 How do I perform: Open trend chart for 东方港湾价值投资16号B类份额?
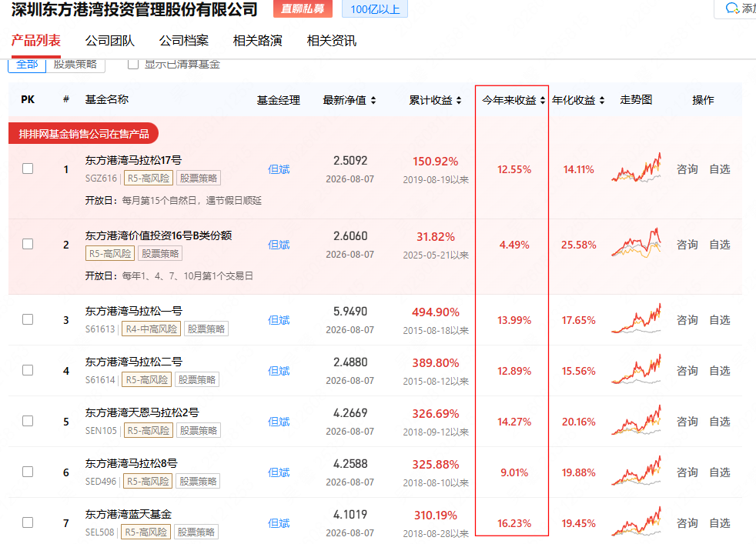(x=636, y=242)
